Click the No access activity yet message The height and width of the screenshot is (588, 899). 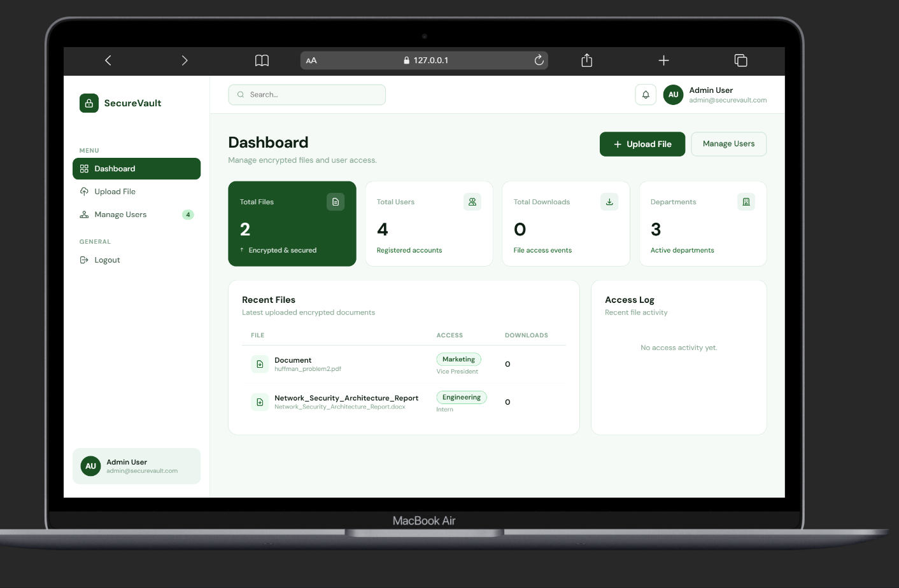pos(679,347)
